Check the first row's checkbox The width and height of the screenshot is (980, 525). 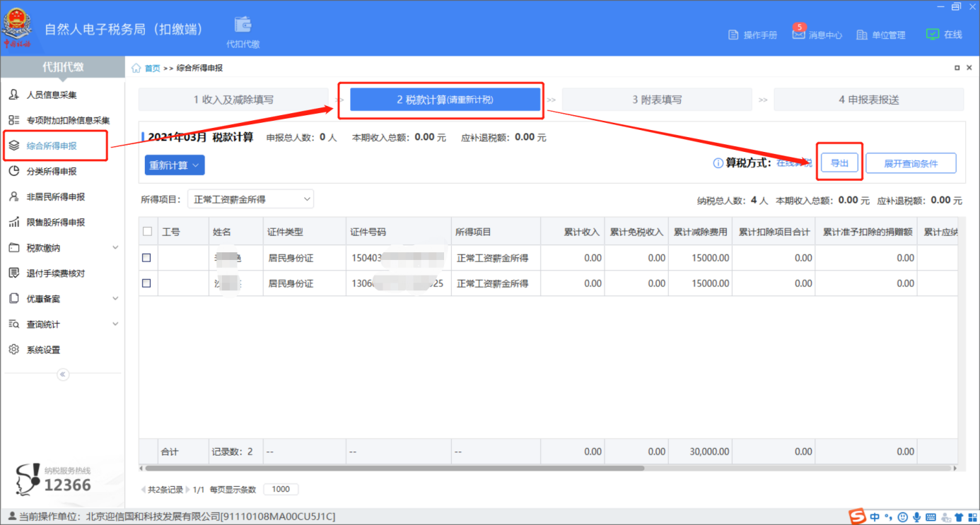click(x=146, y=258)
